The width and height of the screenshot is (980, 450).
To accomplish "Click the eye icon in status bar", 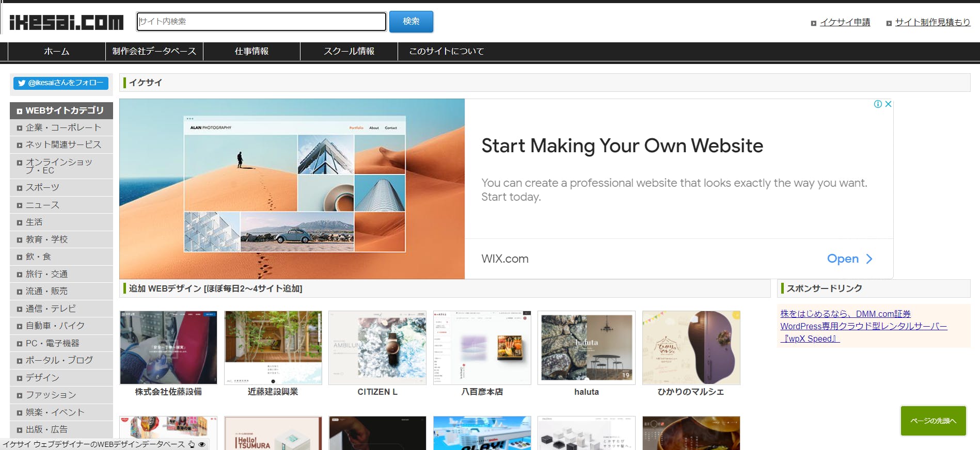I will (x=202, y=444).
